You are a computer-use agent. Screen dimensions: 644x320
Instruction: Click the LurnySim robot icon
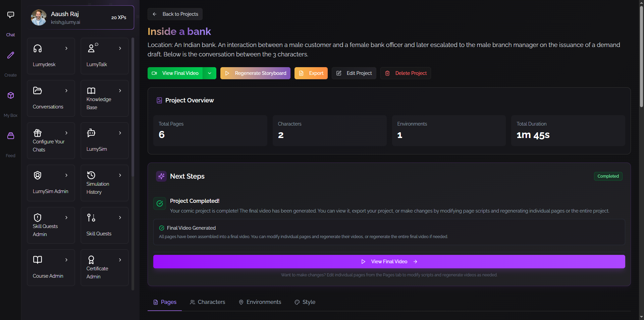(x=91, y=133)
